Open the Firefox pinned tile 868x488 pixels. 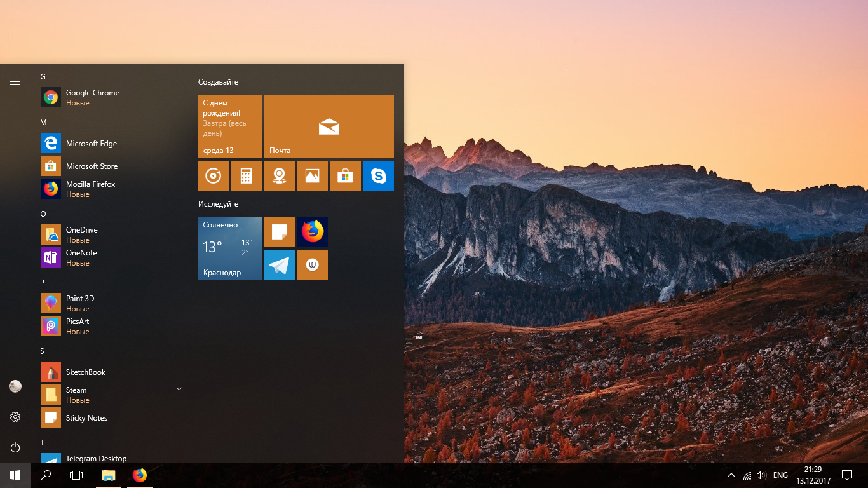point(313,232)
